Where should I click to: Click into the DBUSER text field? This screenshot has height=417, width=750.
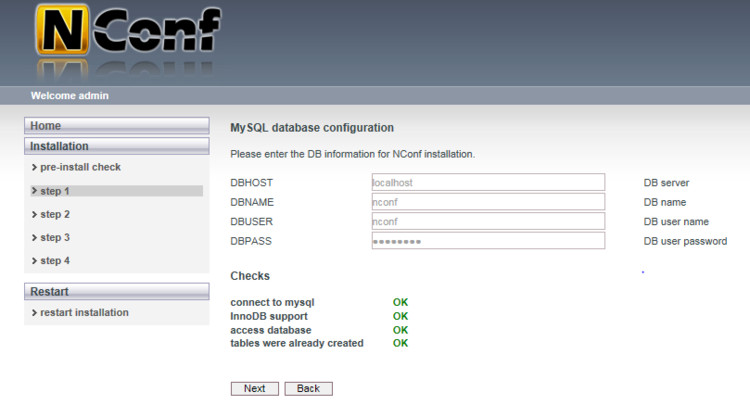488,221
